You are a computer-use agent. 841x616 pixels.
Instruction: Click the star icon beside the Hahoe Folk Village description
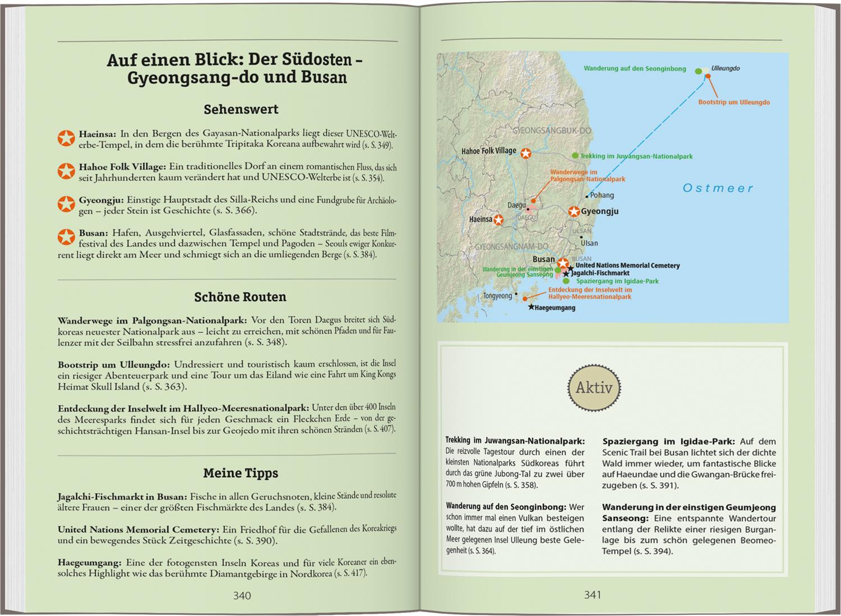(66, 171)
